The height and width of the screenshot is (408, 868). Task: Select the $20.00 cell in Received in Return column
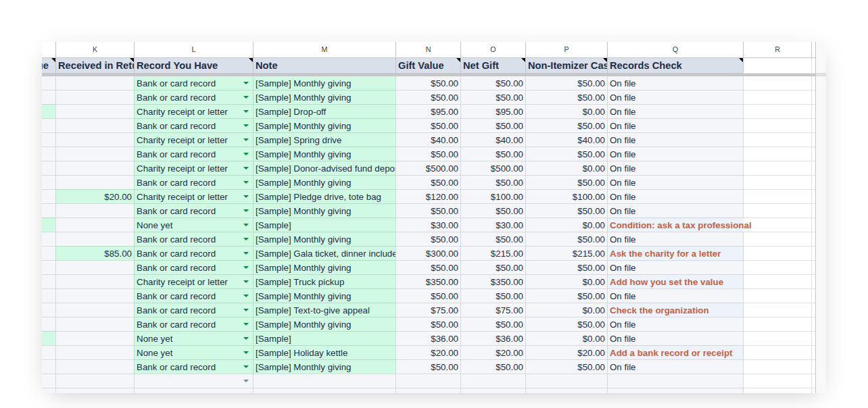[95, 197]
